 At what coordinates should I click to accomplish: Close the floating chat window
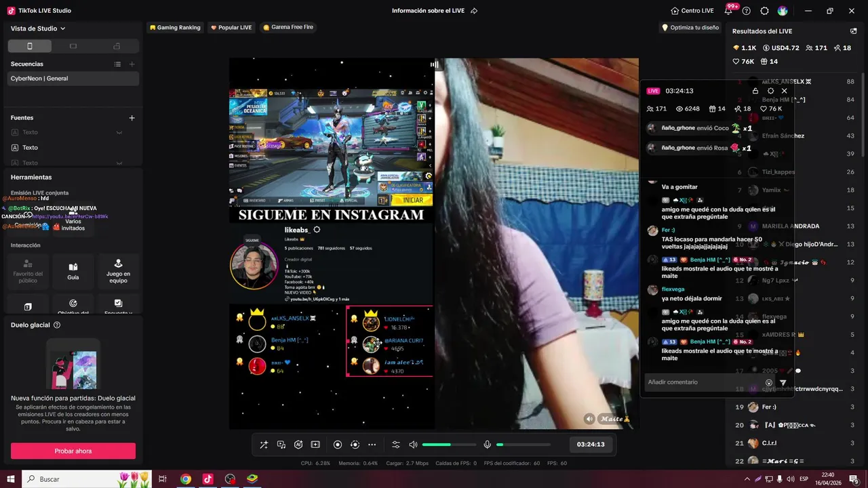click(x=785, y=91)
